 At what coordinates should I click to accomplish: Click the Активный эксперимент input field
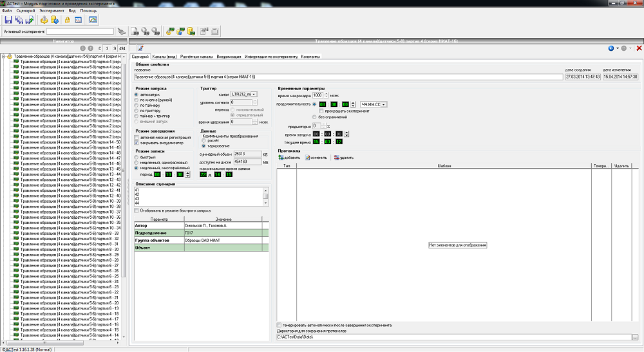(x=80, y=31)
